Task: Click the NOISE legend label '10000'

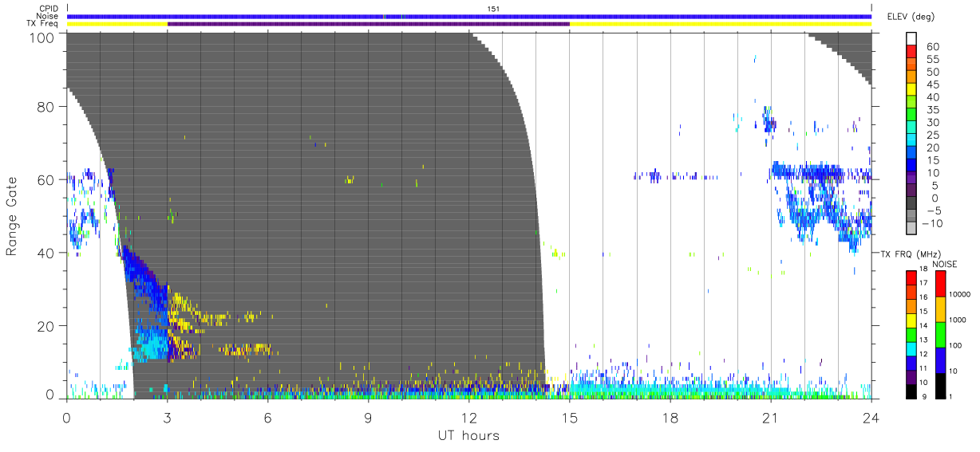Action: coord(960,293)
